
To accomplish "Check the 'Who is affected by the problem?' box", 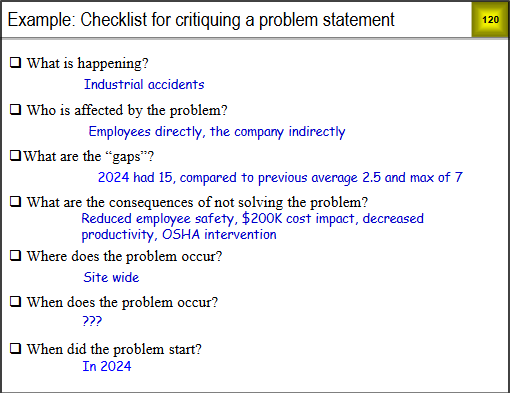I will [x=15, y=109].
